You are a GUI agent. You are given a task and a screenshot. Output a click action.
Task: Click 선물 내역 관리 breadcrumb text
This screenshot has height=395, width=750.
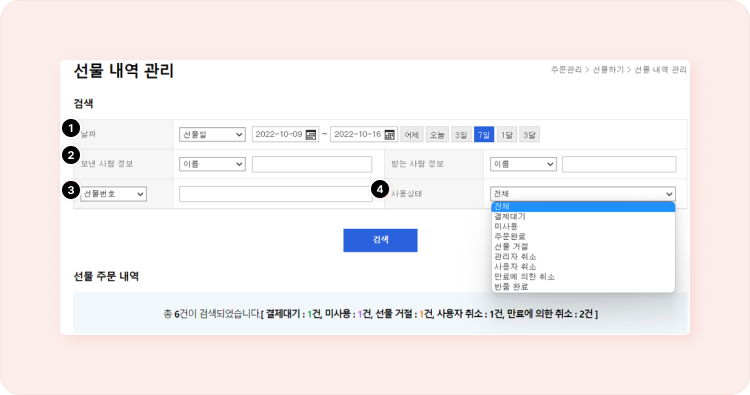coord(660,70)
